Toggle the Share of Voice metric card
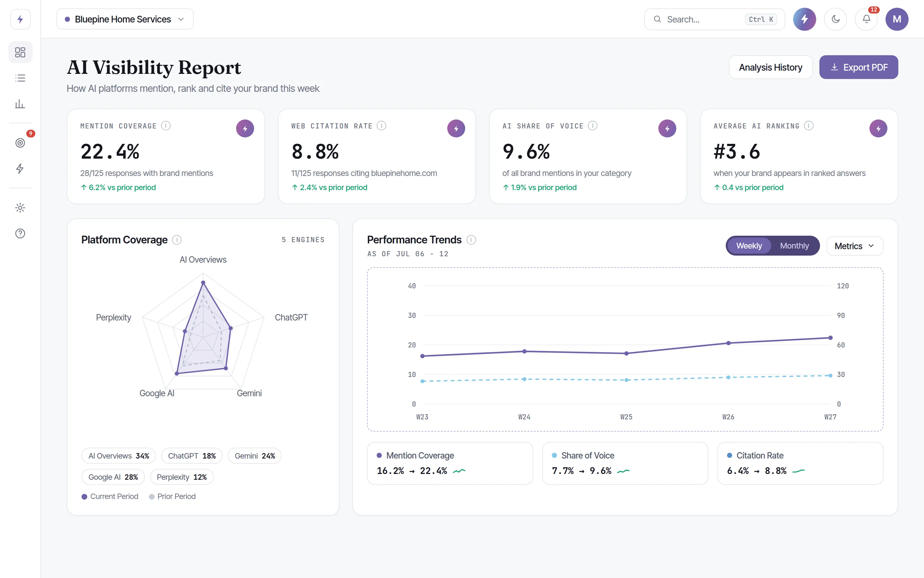The height and width of the screenshot is (578, 924). coord(625,463)
